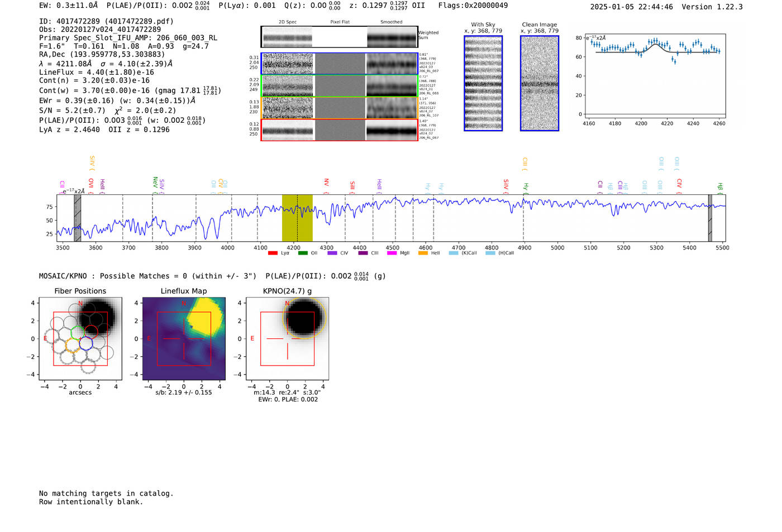Viewport: 782px width, 532px height.
Task: Click the orange HeII legend swatch
Action: click(423, 253)
